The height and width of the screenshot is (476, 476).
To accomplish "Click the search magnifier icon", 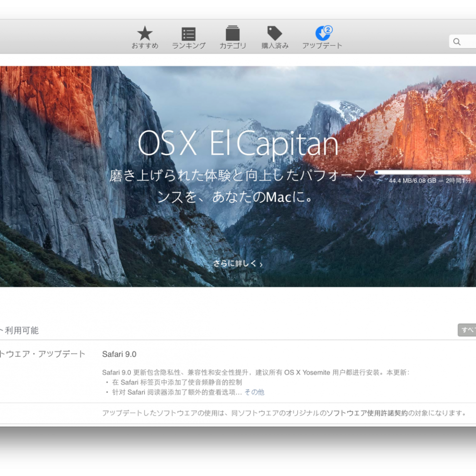I will pyautogui.click(x=457, y=41).
